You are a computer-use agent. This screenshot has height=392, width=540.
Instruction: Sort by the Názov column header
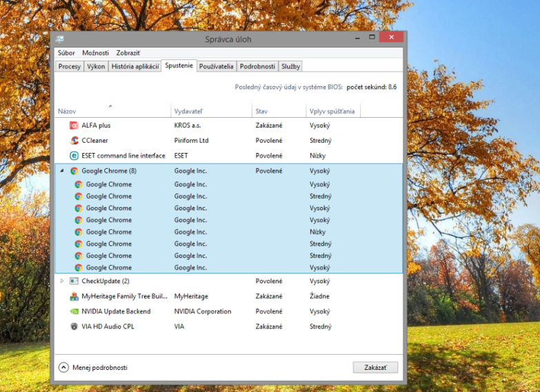click(x=112, y=111)
